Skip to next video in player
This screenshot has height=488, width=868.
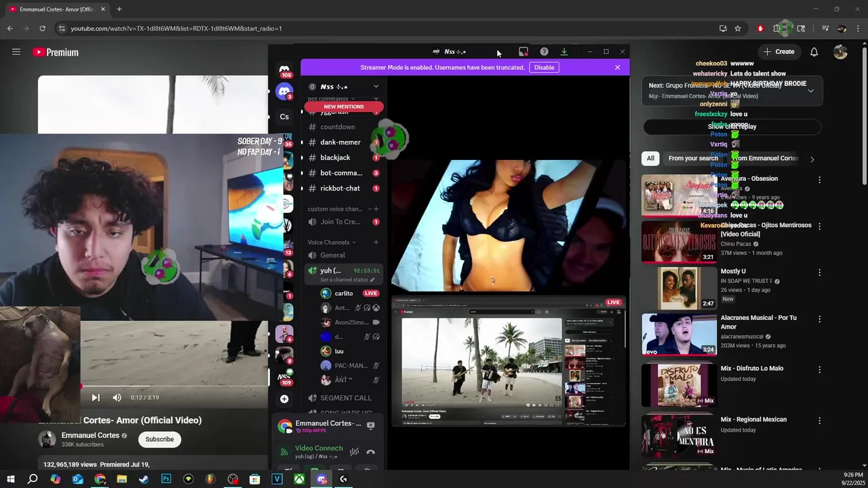tap(96, 398)
